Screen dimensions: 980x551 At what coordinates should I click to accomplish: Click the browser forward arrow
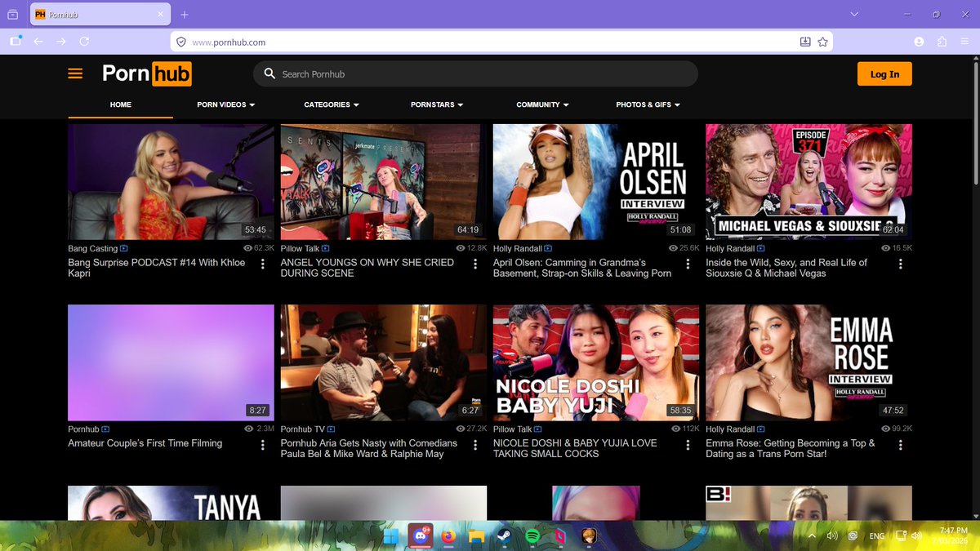point(61,42)
